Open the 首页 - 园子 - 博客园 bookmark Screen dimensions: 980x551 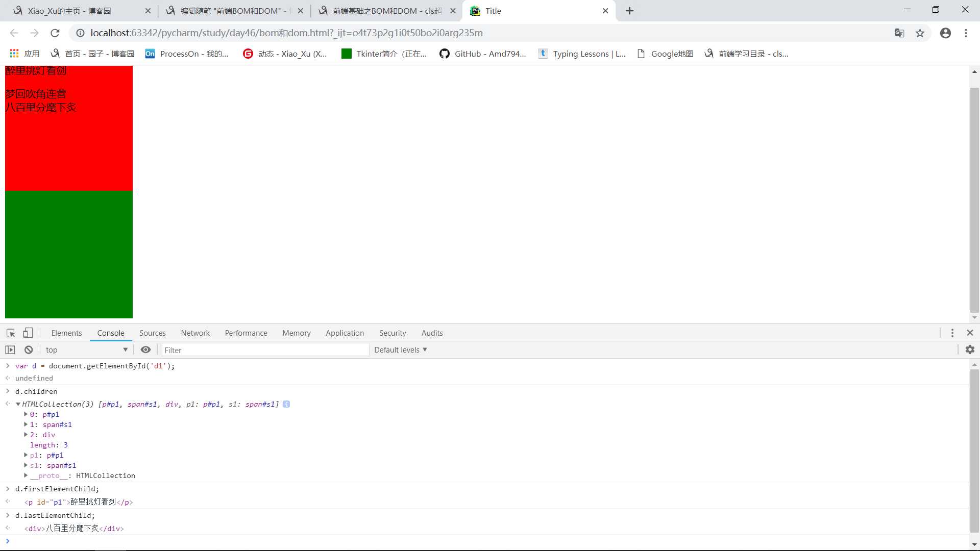tap(92, 54)
